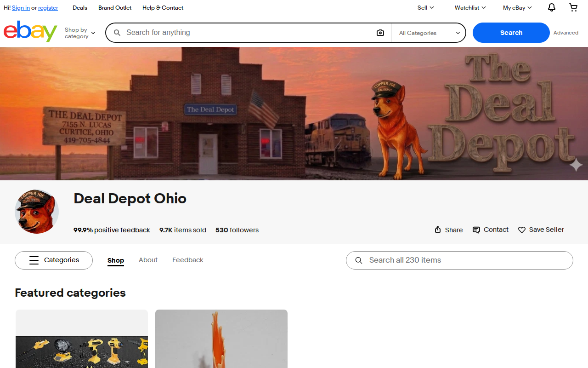Viewport: 588px width, 368px height.
Task: Click the 530 followers text
Action: (x=237, y=230)
